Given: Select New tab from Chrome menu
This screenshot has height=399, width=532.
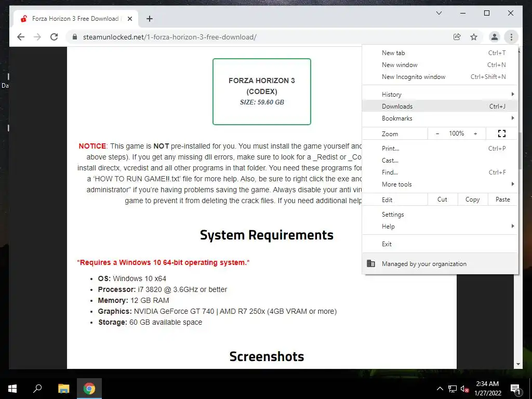Looking at the screenshot, I should coord(440,53).
